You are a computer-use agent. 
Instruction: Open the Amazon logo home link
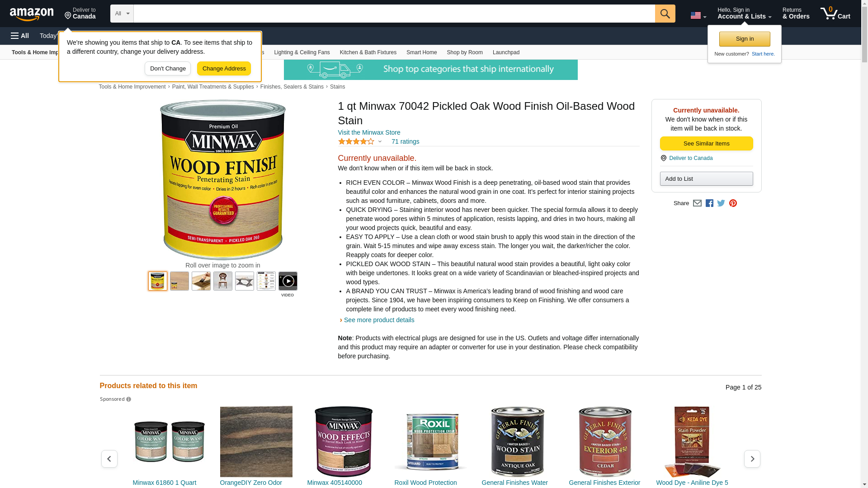pos(32,14)
